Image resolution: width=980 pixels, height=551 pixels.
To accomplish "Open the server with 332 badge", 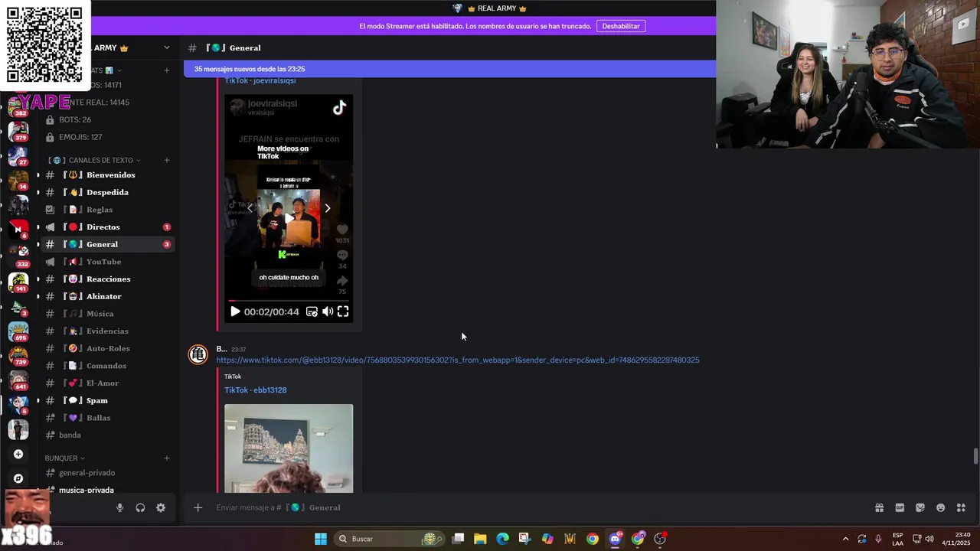I will 18,256.
